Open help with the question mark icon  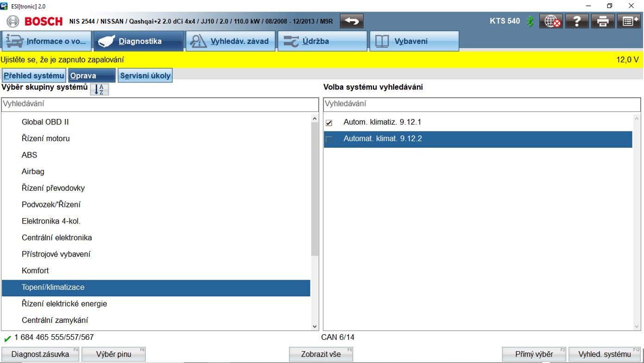click(x=577, y=21)
